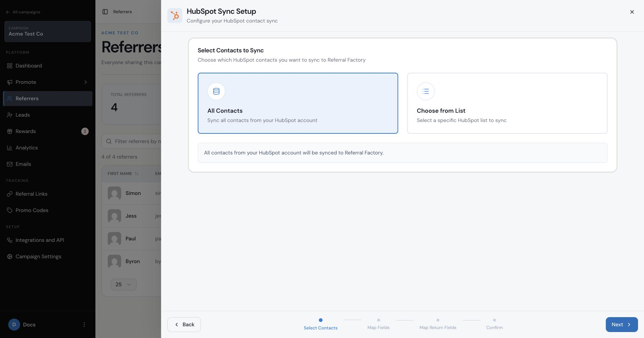
Task: Open the 25 rows per page dropdown
Action: [x=124, y=284]
